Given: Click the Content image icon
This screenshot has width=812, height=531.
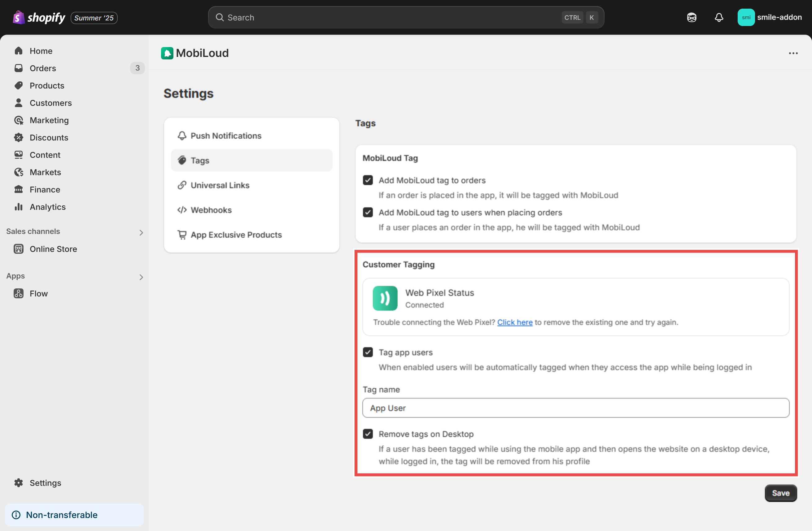Looking at the screenshot, I should click(x=19, y=155).
